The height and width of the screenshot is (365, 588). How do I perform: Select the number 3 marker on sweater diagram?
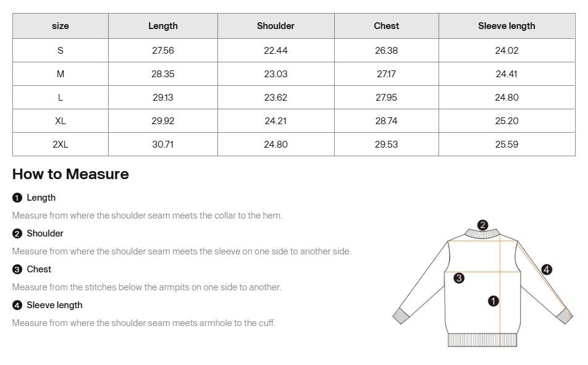tap(459, 278)
